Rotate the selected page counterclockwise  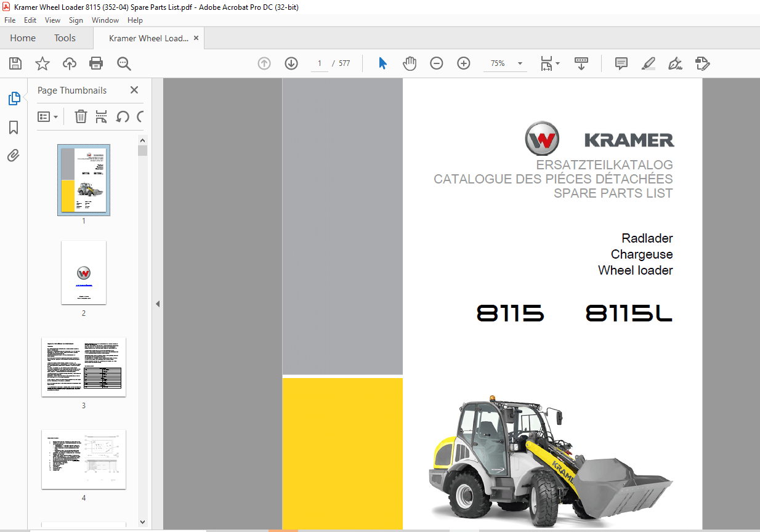click(x=123, y=116)
